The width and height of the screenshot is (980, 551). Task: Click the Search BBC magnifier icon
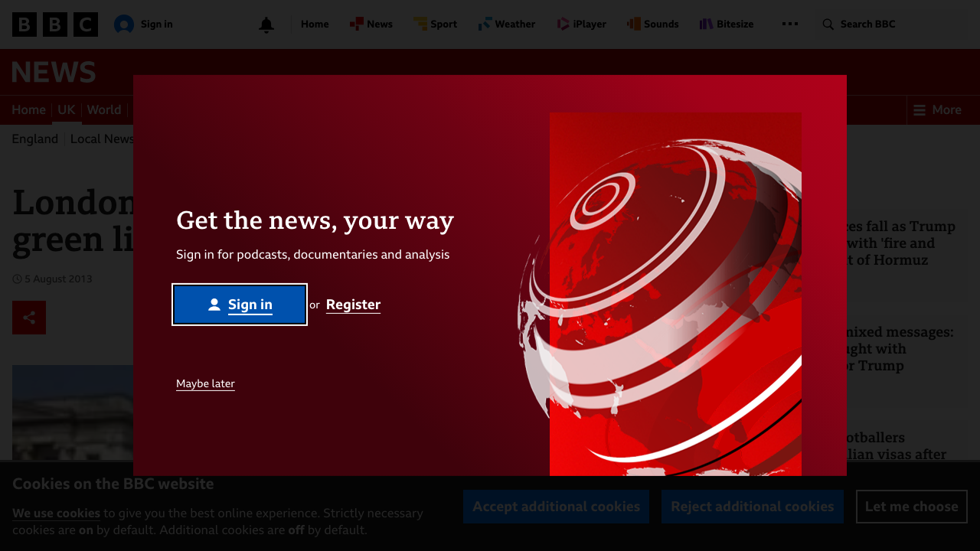pyautogui.click(x=828, y=24)
